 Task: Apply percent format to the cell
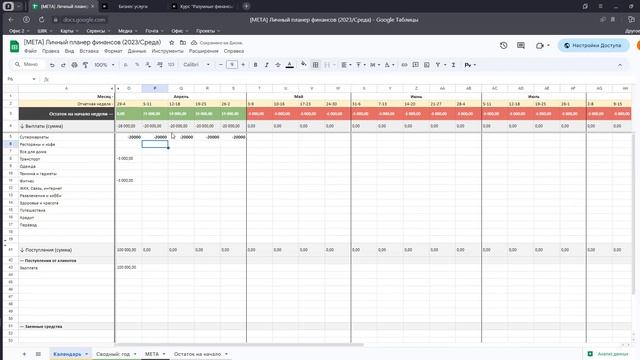coord(137,65)
